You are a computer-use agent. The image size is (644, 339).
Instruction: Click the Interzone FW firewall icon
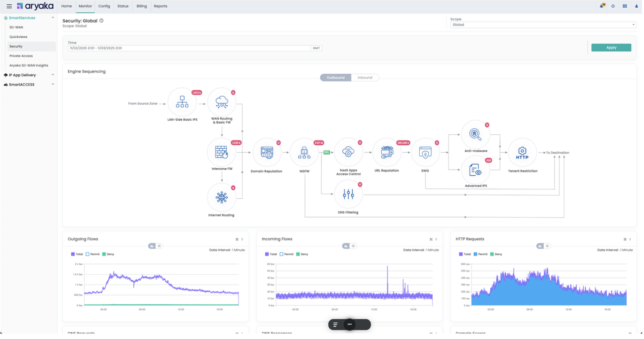pyautogui.click(x=222, y=152)
